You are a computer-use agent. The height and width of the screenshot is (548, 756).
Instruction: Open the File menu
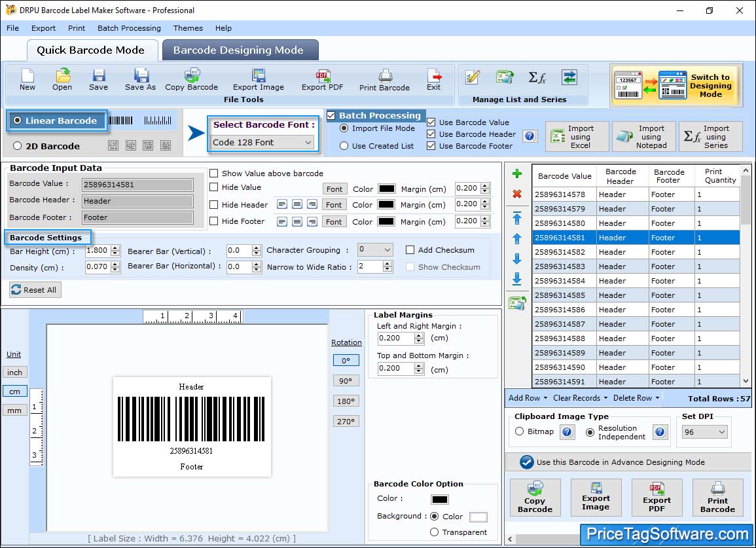point(12,28)
